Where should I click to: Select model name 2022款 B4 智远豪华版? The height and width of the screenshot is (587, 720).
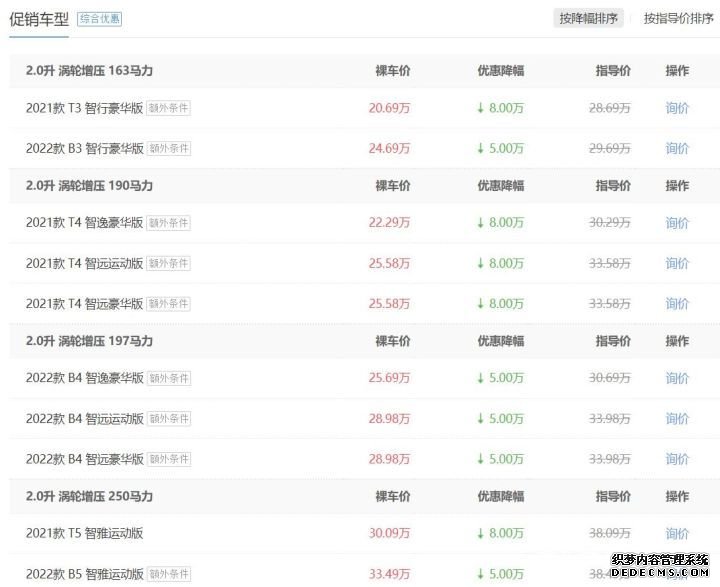[84, 459]
